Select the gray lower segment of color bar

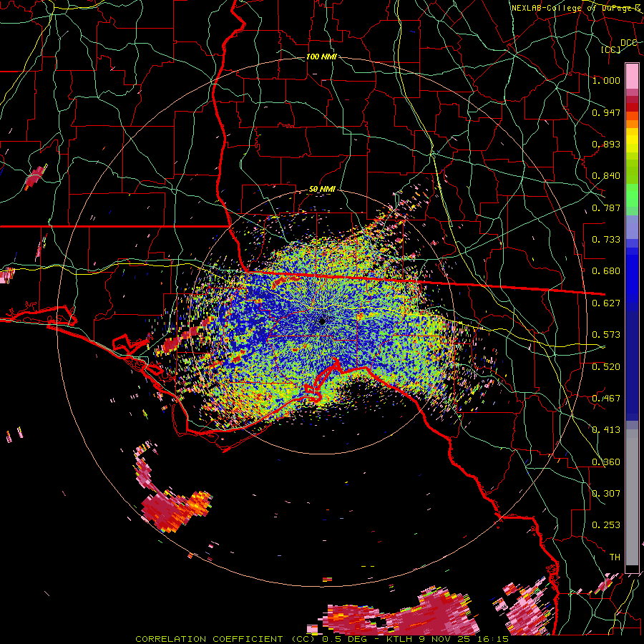tap(632, 497)
